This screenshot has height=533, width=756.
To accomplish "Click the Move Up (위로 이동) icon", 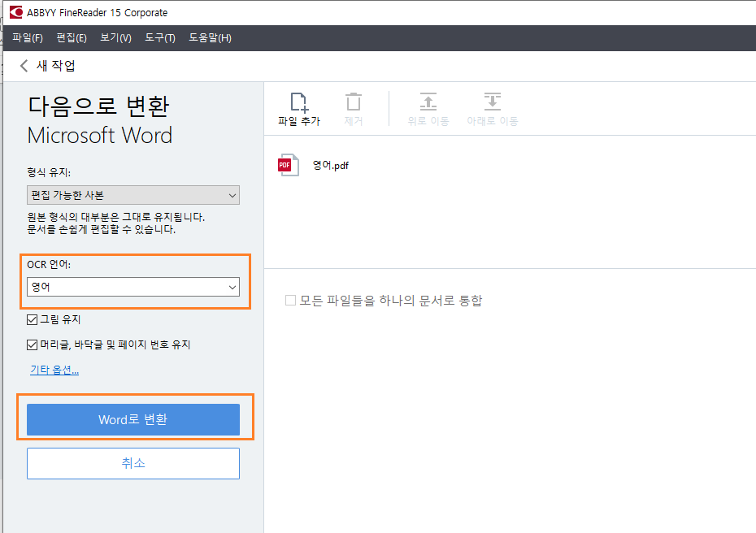I will pos(428,102).
